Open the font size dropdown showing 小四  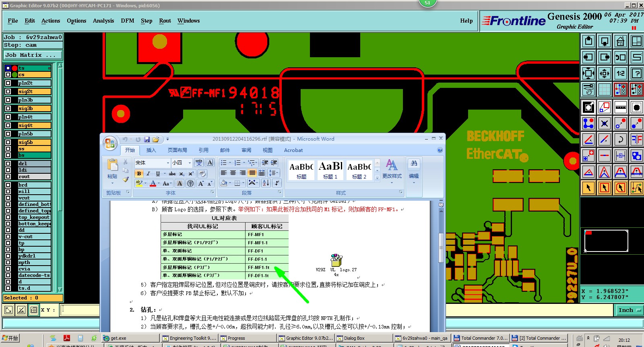(190, 163)
